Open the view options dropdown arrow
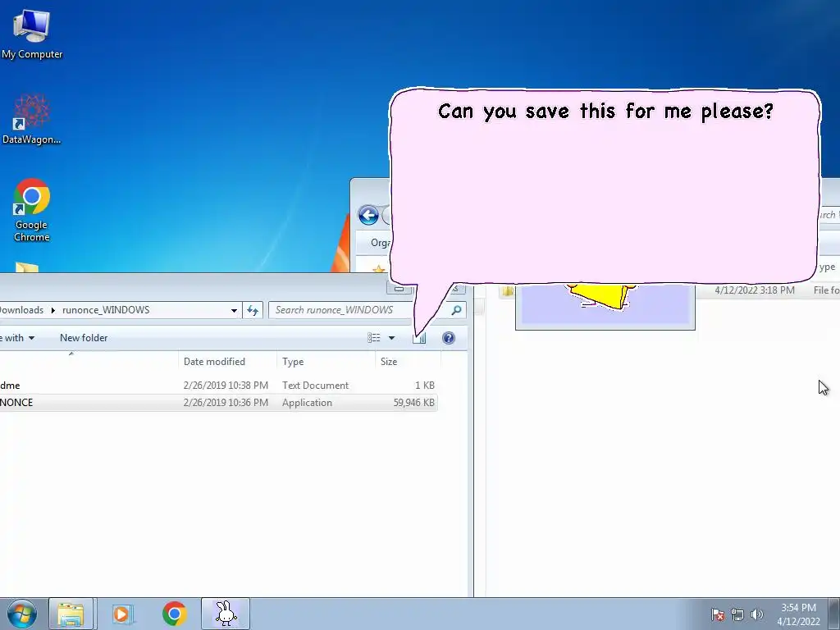Viewport: 840px width, 630px height. [391, 338]
